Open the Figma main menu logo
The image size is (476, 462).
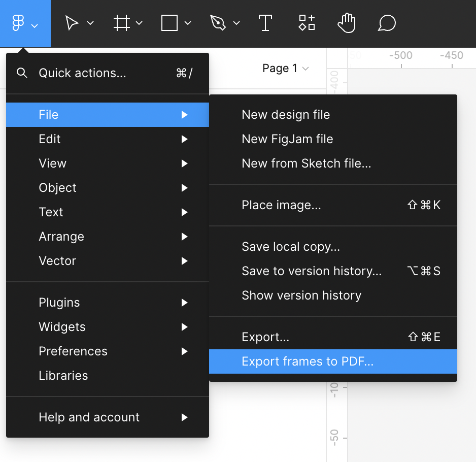tap(18, 23)
